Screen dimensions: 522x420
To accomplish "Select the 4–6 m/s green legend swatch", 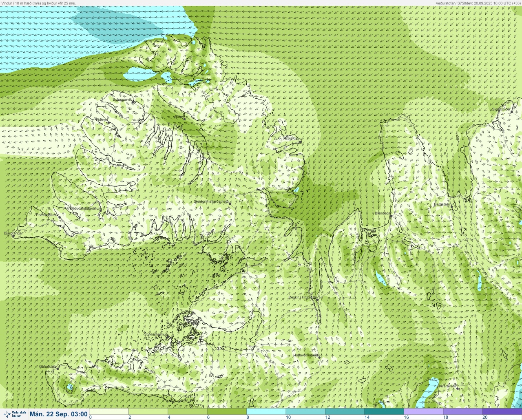I will tap(187, 411).
